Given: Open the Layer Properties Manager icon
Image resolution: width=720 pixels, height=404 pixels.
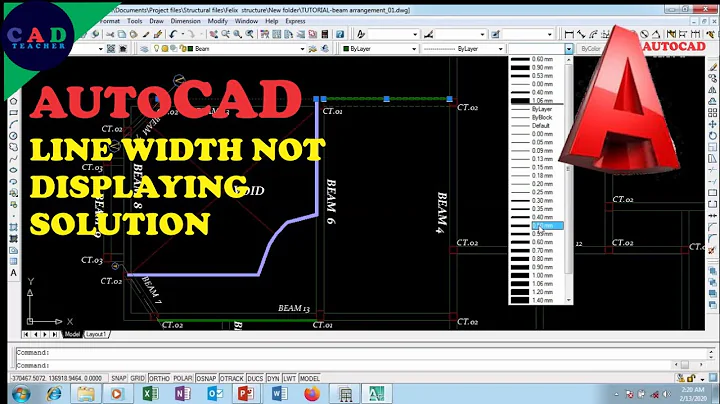Looking at the screenshot, I should tap(144, 49).
